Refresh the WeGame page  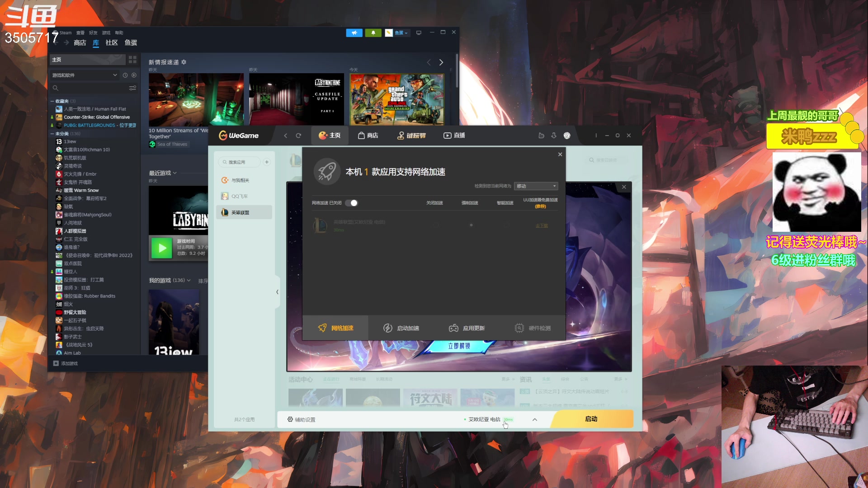(x=298, y=136)
